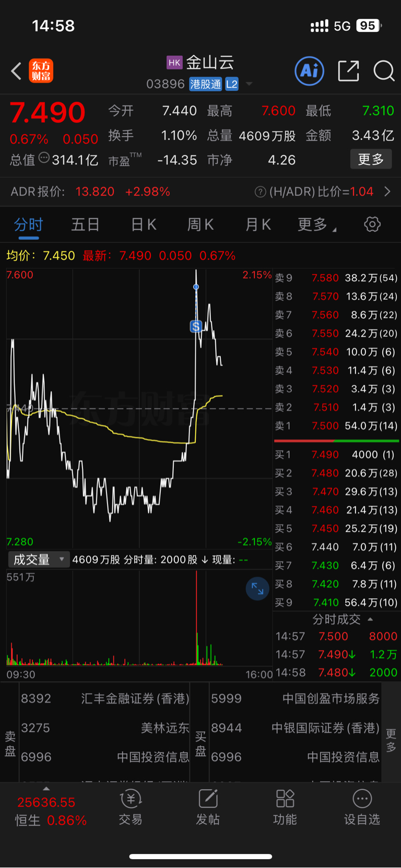
Task: Switch to 周K tab
Action: tap(200, 225)
